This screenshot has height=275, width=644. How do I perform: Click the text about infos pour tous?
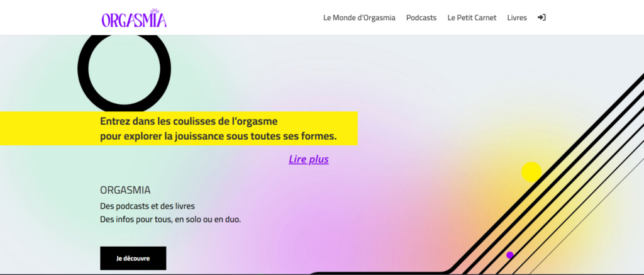[x=170, y=220]
